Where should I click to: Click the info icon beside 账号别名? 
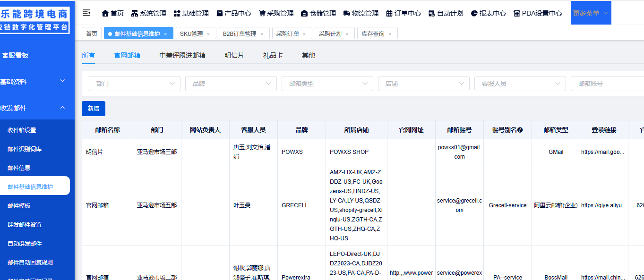point(520,130)
